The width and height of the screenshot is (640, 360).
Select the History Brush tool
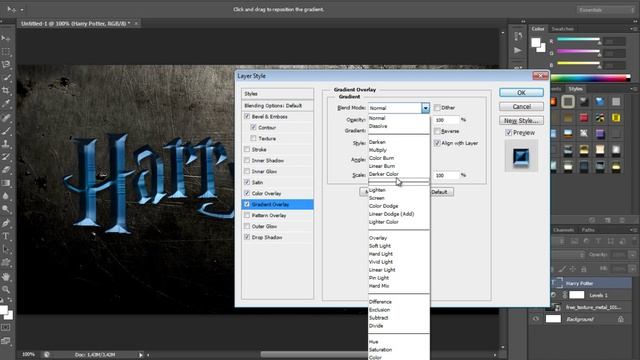pos(6,157)
